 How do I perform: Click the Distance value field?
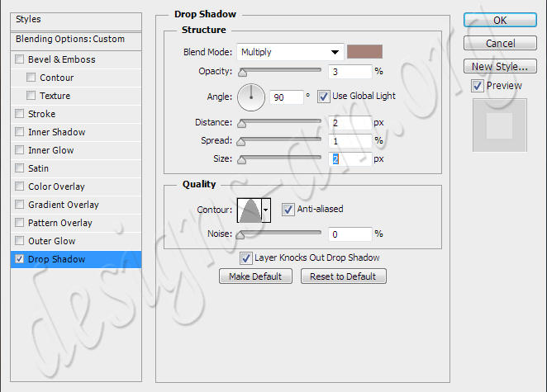pyautogui.click(x=350, y=123)
